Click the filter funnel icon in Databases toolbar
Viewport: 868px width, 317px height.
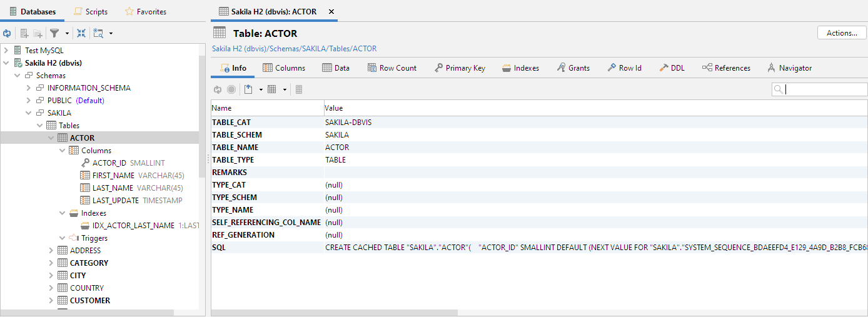point(54,33)
